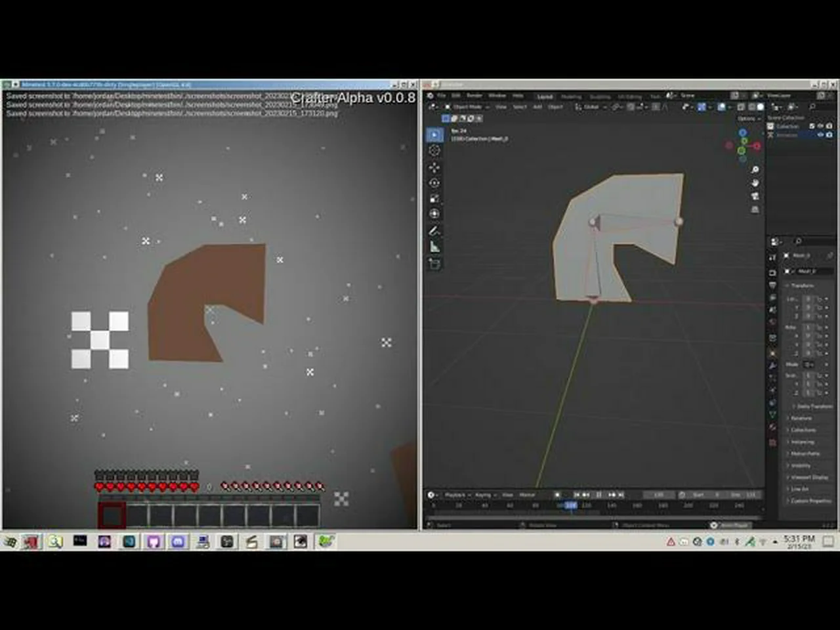Select the Scale tool in Blender toolbar
This screenshot has width=840, height=630.
click(434, 198)
